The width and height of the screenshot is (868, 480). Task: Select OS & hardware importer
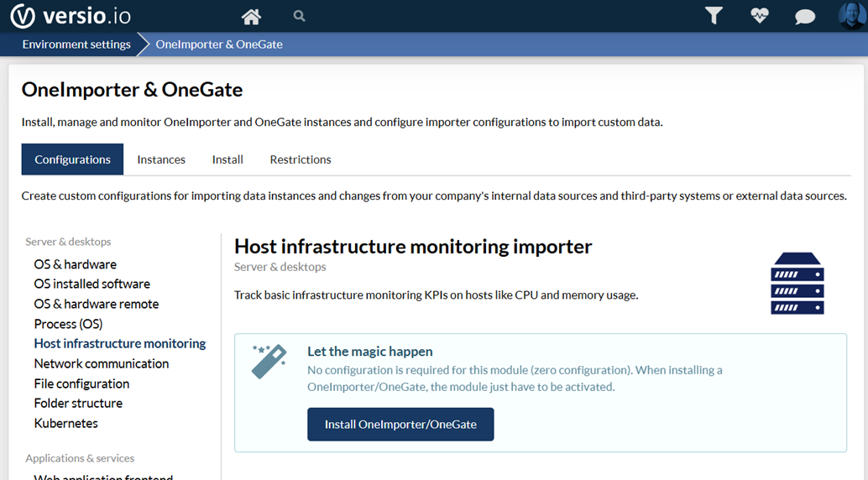(x=76, y=264)
